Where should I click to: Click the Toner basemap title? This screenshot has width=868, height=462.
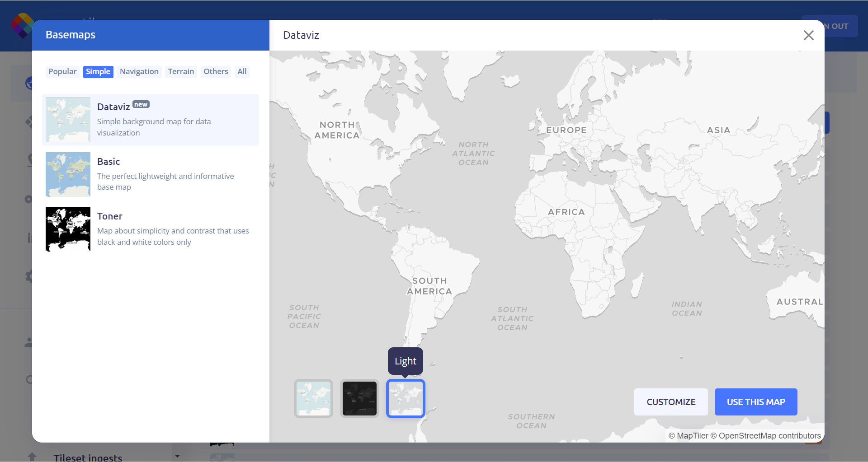pyautogui.click(x=110, y=216)
